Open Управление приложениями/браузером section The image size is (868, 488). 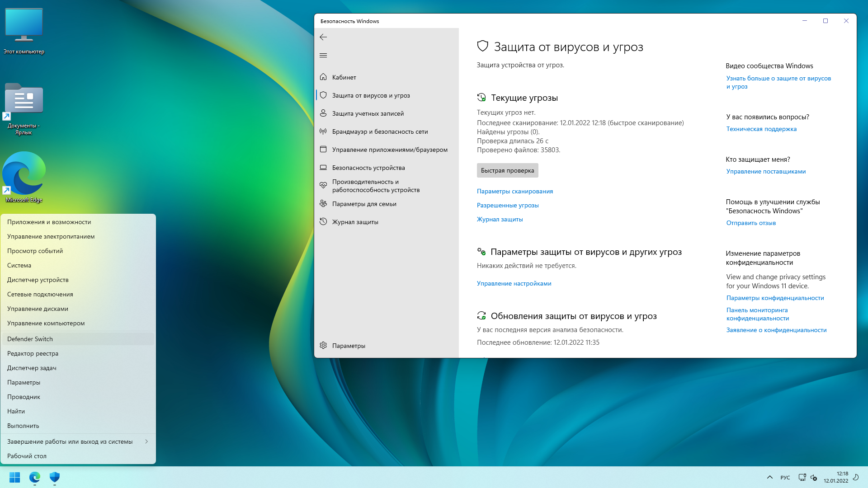click(387, 150)
